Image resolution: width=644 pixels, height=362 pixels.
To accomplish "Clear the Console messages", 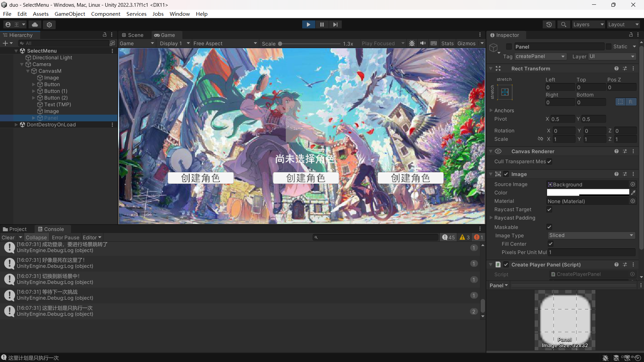I will point(8,237).
